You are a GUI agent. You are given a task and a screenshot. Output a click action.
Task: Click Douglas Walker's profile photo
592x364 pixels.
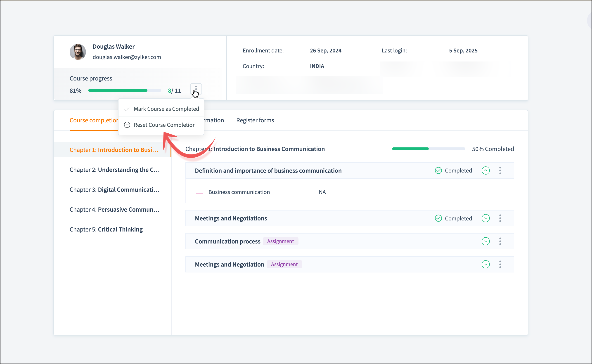click(78, 52)
